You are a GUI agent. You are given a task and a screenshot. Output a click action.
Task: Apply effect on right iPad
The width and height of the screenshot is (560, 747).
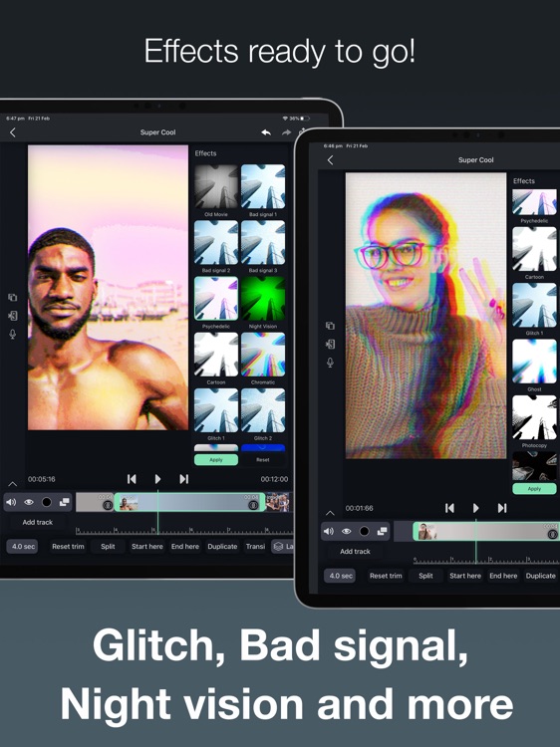pos(534,489)
